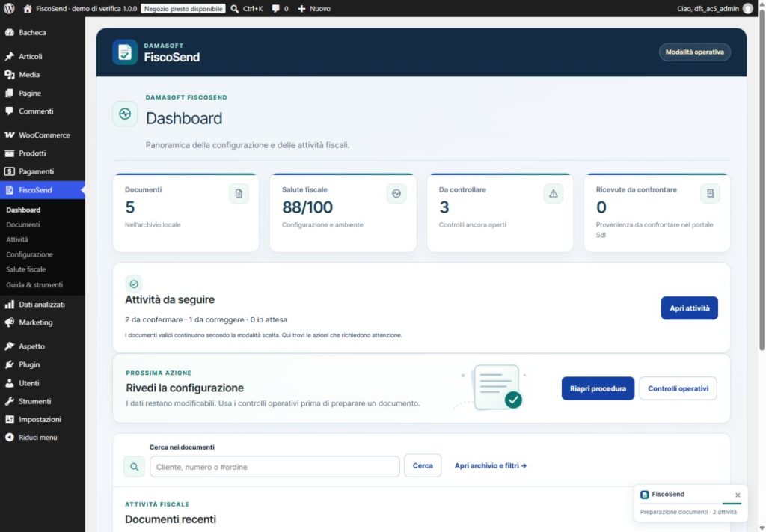Open Dati analizzati in sidebar
This screenshot has width=766, height=532.
43,305
